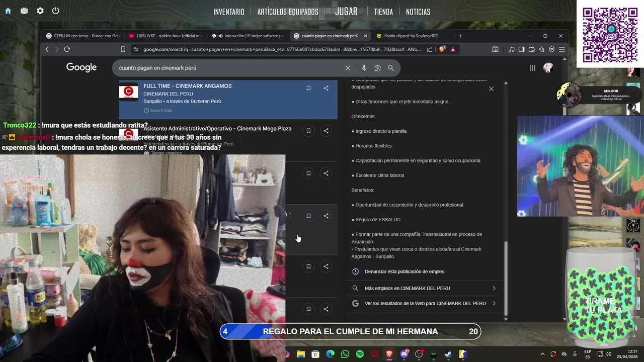The image size is (644, 362).
Task: Open Brave Rewards triangle icon
Action: tap(453, 49)
